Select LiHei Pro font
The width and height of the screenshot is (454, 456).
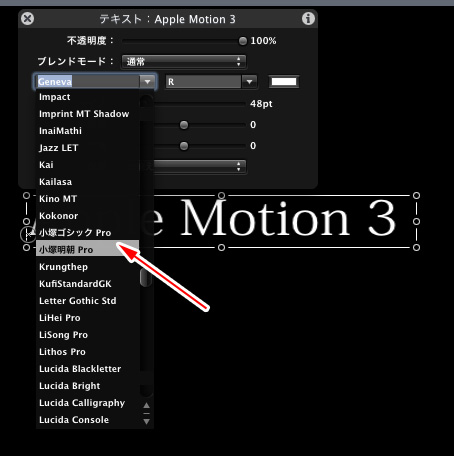pos(88,318)
